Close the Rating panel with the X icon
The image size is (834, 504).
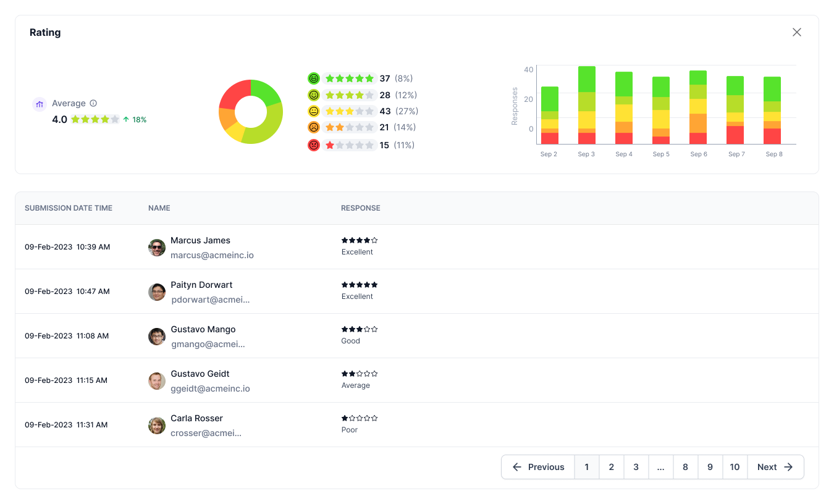point(797,32)
